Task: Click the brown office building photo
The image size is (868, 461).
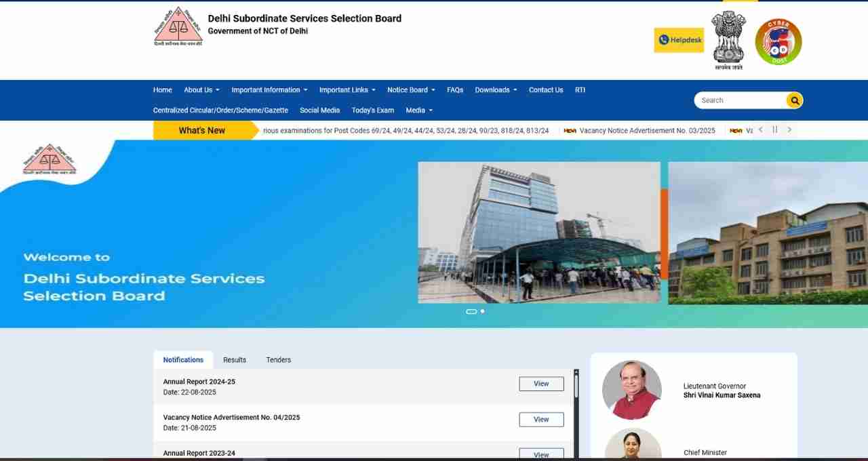Action: [x=768, y=233]
